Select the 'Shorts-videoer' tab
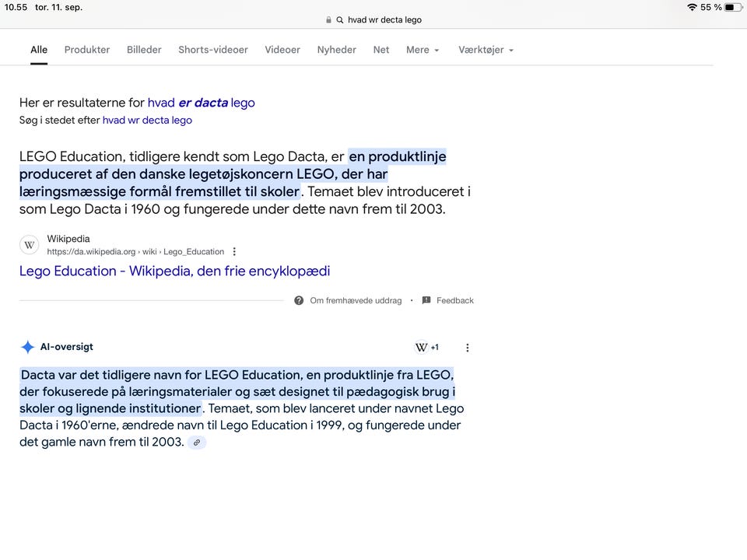Viewport: 747px width, 560px height. (x=212, y=50)
